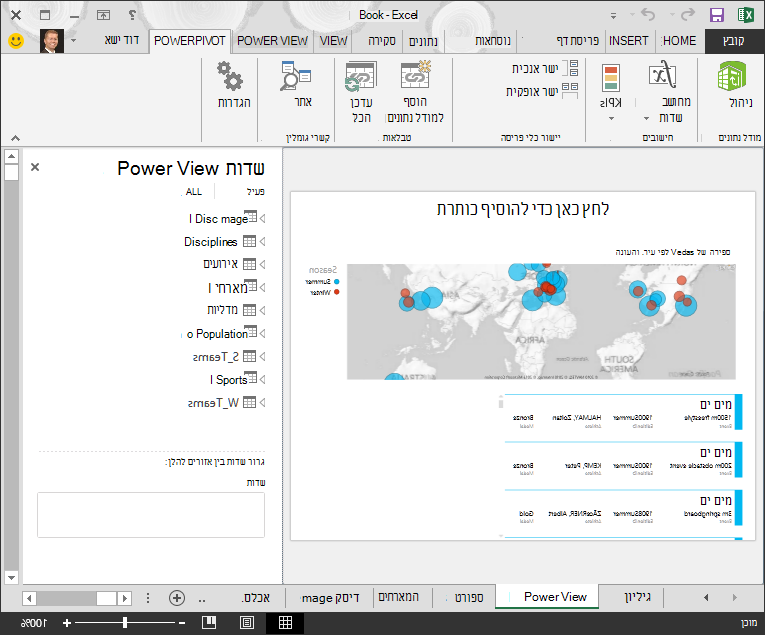Show ALL fields in field list
The width and height of the screenshot is (765, 635).
pyautogui.click(x=194, y=192)
